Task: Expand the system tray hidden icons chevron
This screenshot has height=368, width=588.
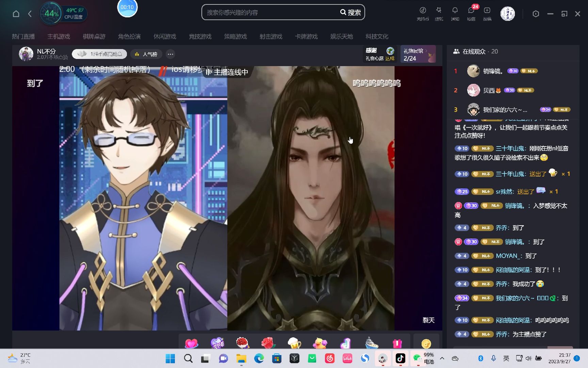Action: (x=442, y=358)
